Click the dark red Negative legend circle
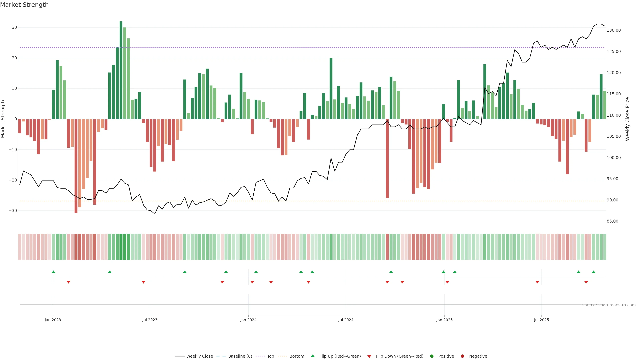This screenshot has width=644, height=362. click(x=462, y=356)
